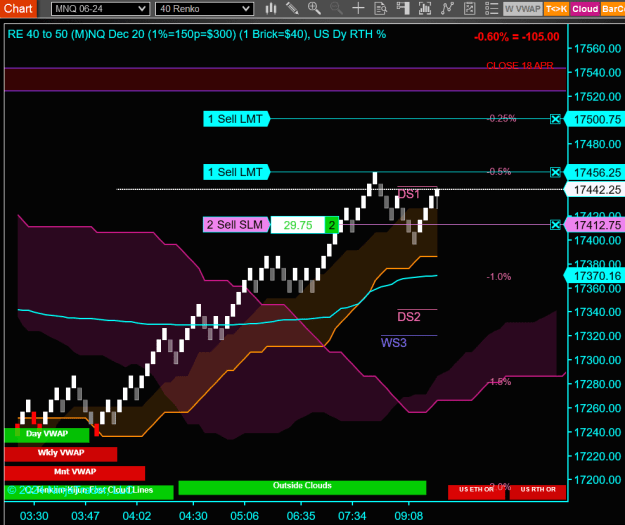
Task: Click the WS3 pivot label
Action: click(394, 343)
